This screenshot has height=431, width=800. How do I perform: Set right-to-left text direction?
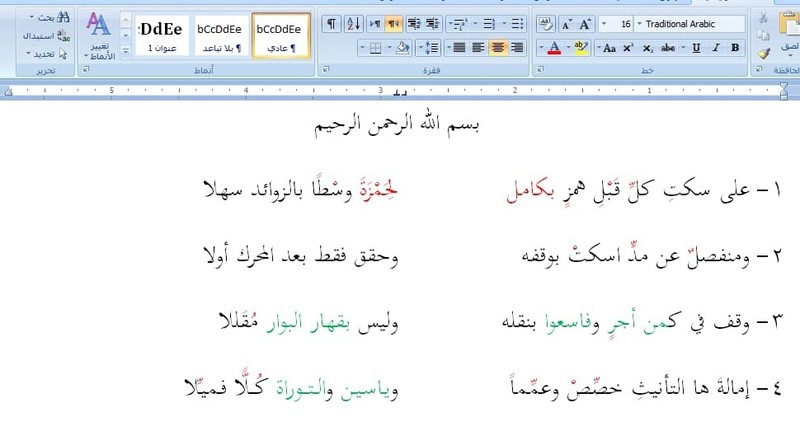[394, 23]
